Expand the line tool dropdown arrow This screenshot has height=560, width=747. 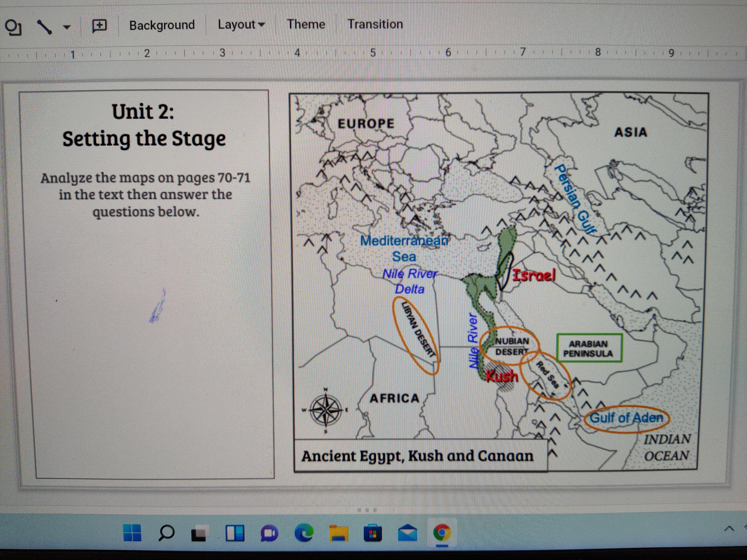tap(67, 27)
